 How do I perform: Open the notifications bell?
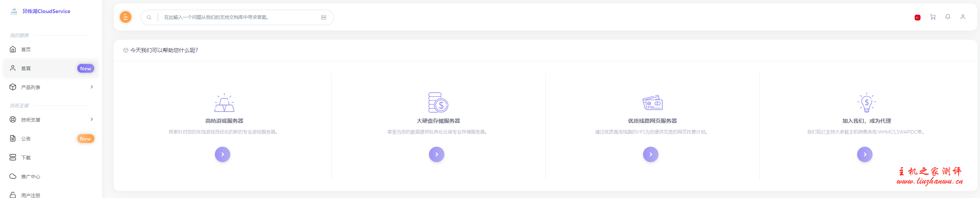[x=948, y=17]
